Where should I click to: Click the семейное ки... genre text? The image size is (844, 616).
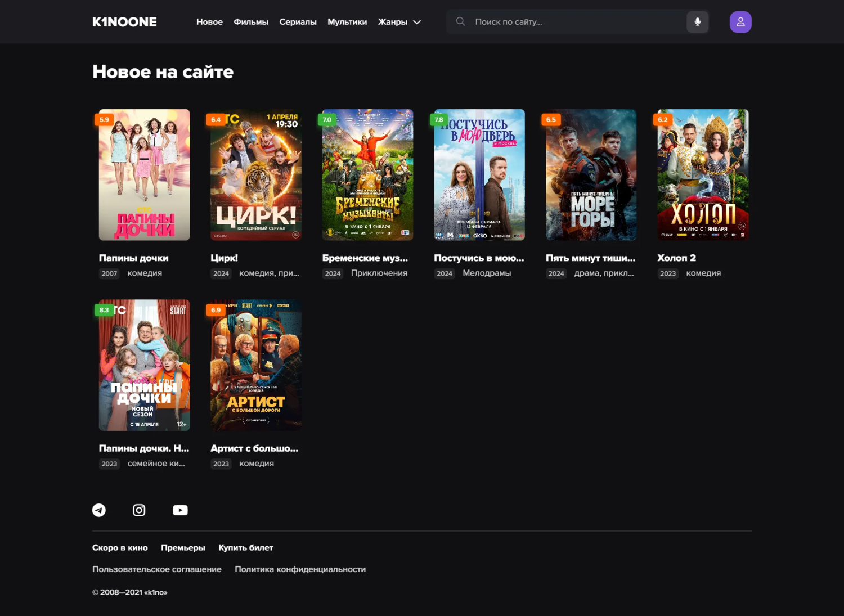156,464
